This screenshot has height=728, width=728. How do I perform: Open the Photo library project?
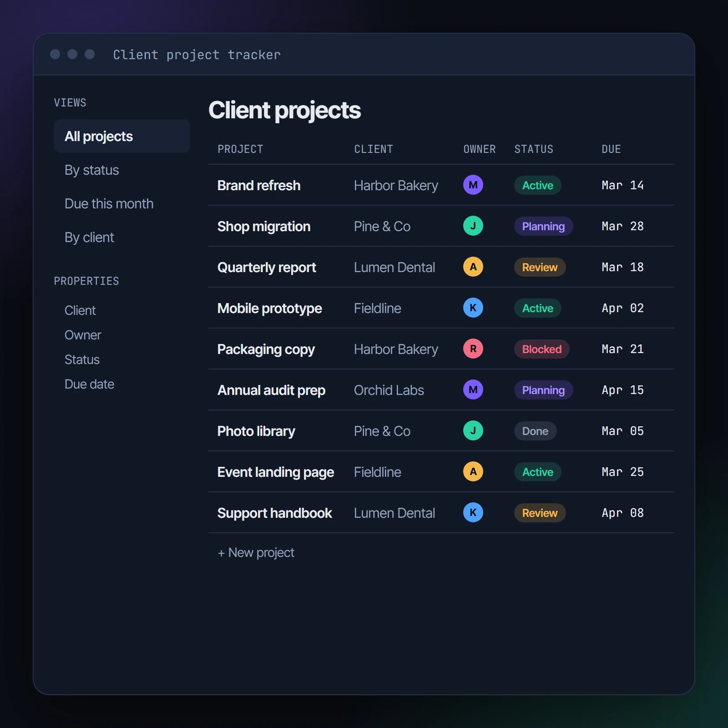256,431
